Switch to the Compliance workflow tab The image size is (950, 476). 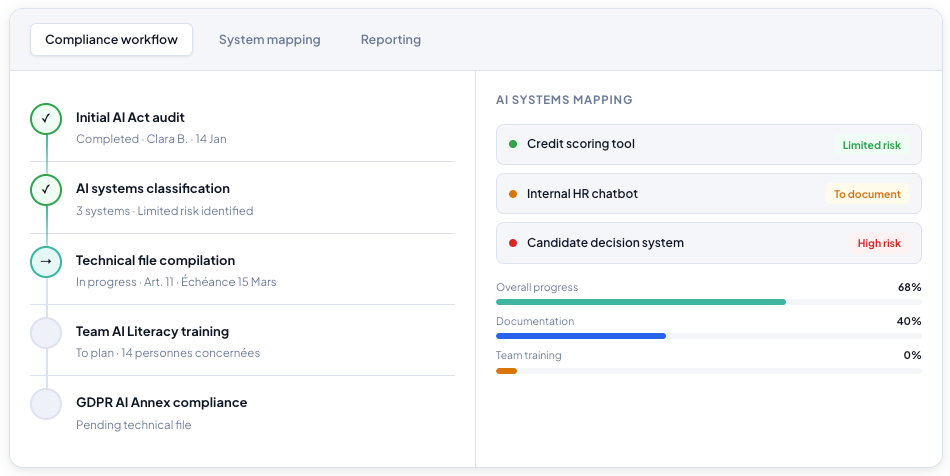pos(111,40)
